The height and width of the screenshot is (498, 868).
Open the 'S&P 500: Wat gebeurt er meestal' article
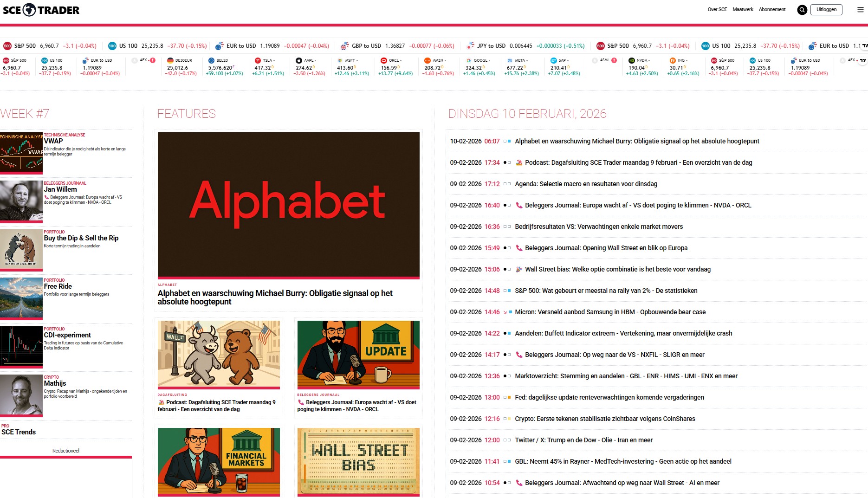click(x=606, y=291)
